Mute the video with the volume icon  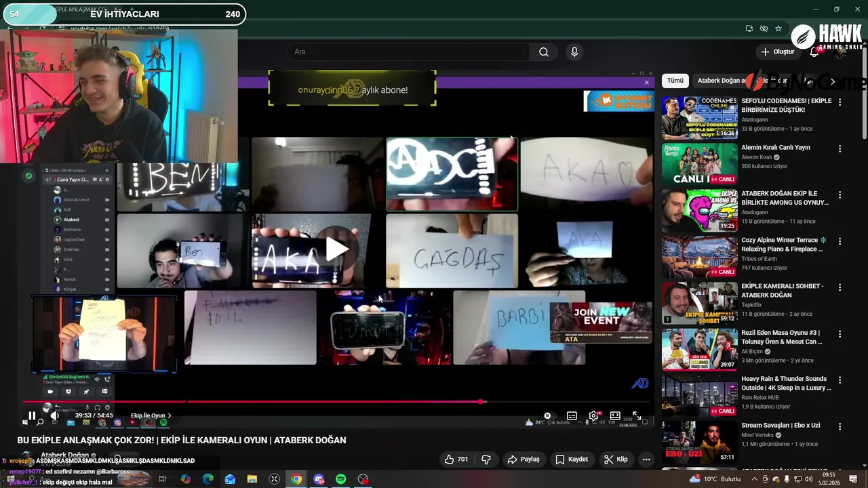pyautogui.click(x=55, y=415)
